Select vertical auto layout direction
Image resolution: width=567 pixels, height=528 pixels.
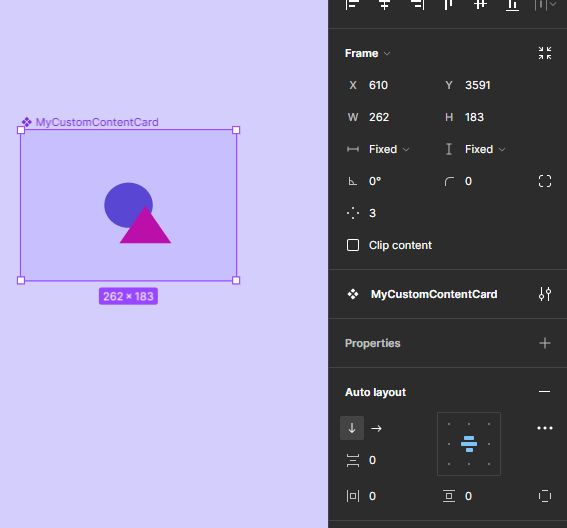pyautogui.click(x=352, y=428)
